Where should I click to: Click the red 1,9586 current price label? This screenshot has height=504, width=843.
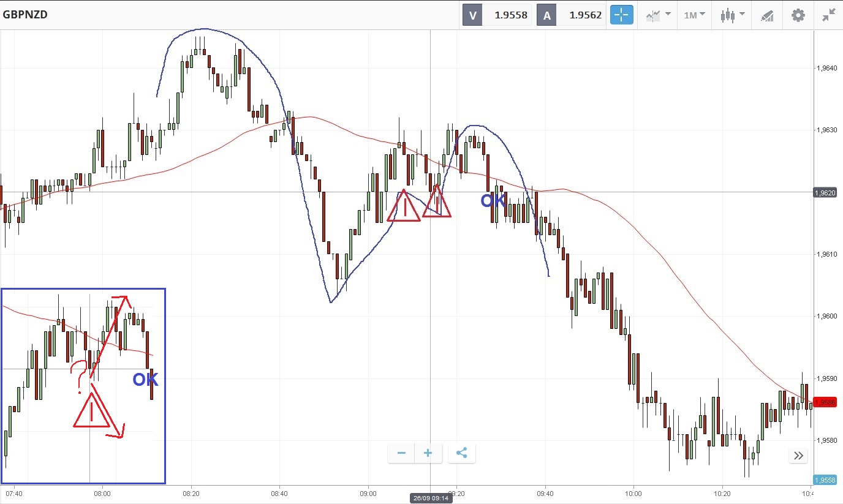pyautogui.click(x=826, y=402)
